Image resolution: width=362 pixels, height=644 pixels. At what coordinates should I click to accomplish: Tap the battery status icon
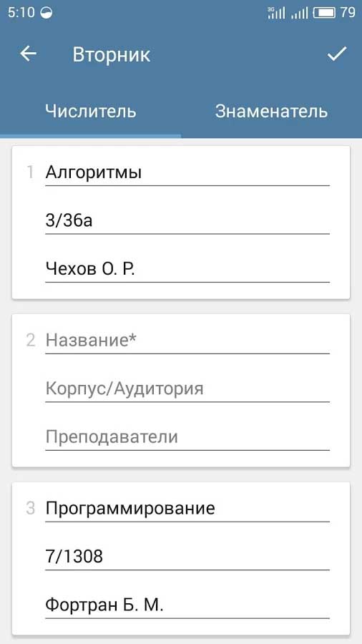point(324,13)
